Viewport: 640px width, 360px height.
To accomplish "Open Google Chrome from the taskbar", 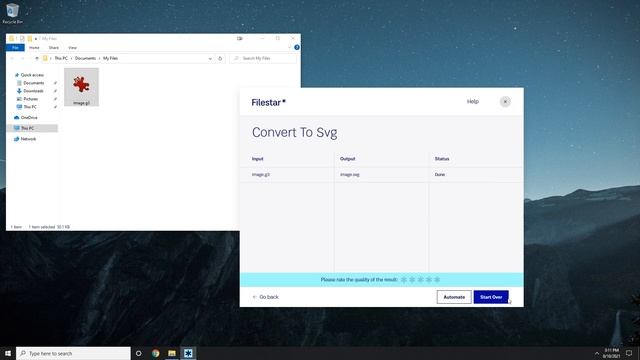I will click(156, 353).
